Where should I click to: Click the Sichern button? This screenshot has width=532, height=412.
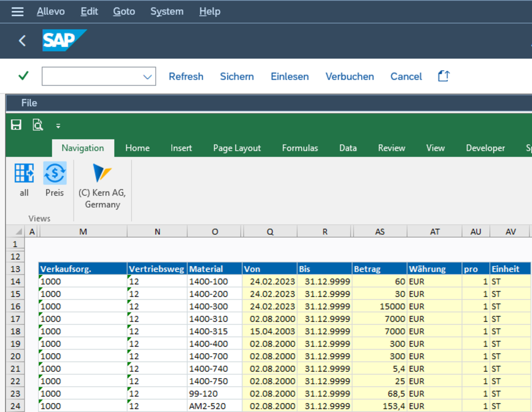(236, 76)
